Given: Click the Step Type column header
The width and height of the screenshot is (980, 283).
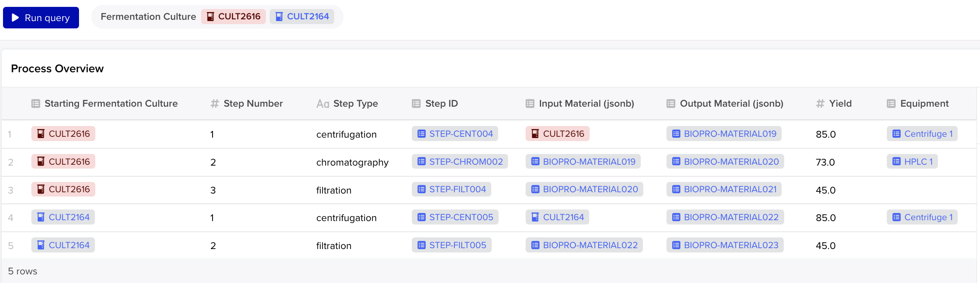Looking at the screenshot, I should (356, 104).
